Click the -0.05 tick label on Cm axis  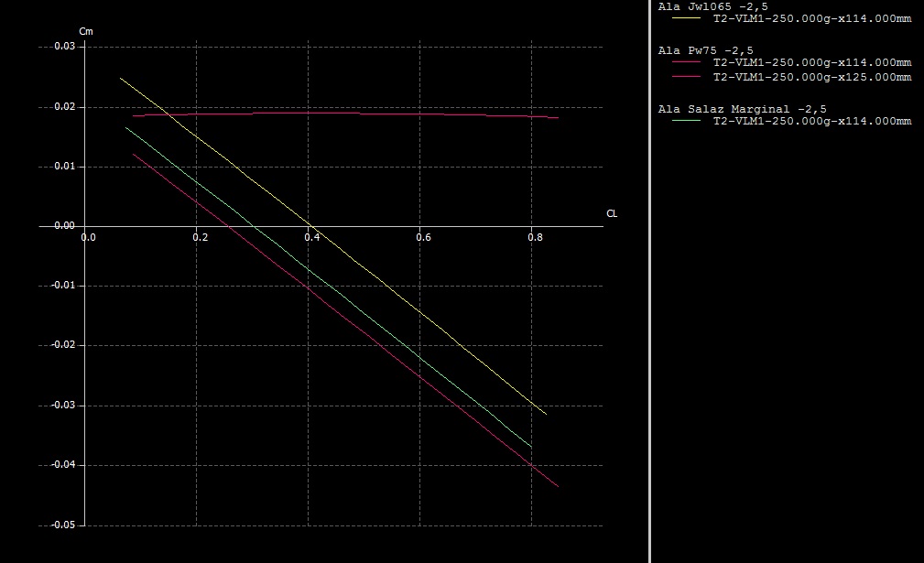click(61, 525)
